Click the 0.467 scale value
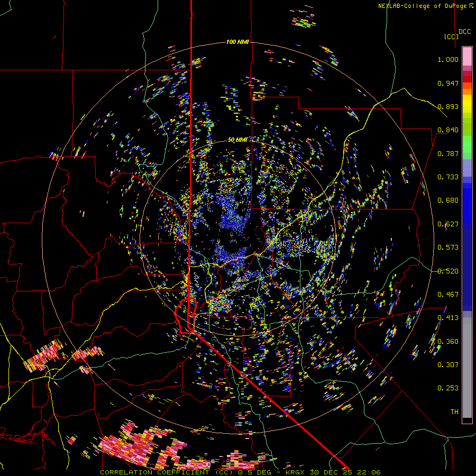The height and width of the screenshot is (476, 476). (x=448, y=295)
